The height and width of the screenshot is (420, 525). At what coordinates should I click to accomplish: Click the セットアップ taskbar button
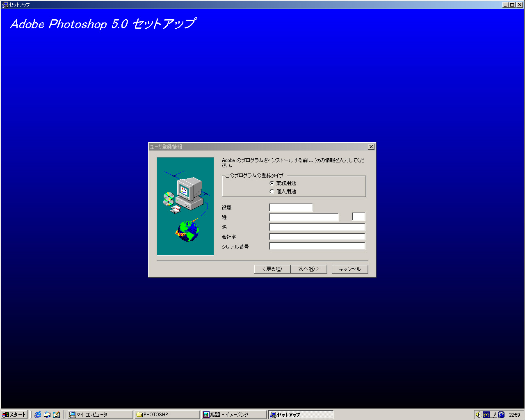coord(301,415)
